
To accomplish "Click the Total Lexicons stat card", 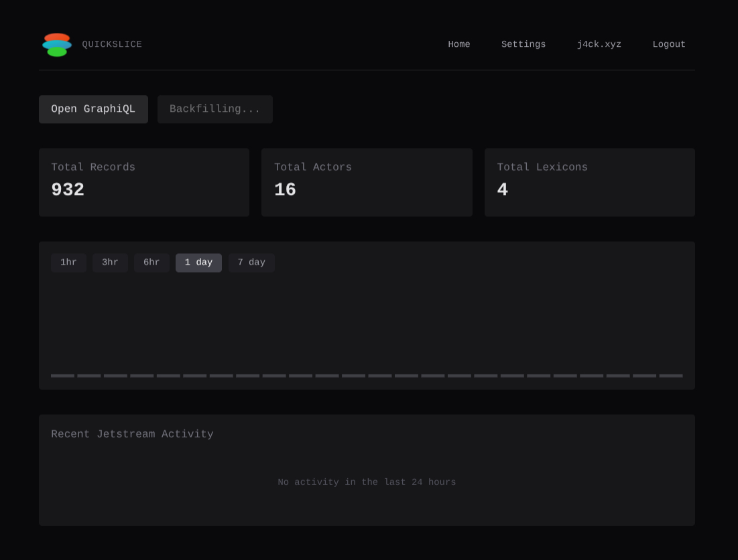I will (590, 182).
